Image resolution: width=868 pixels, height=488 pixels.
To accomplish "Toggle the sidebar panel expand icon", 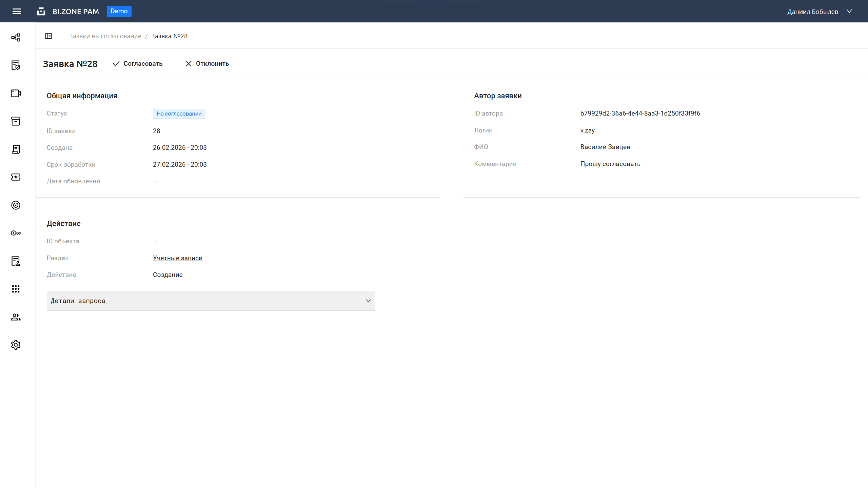I will pyautogui.click(x=48, y=36).
